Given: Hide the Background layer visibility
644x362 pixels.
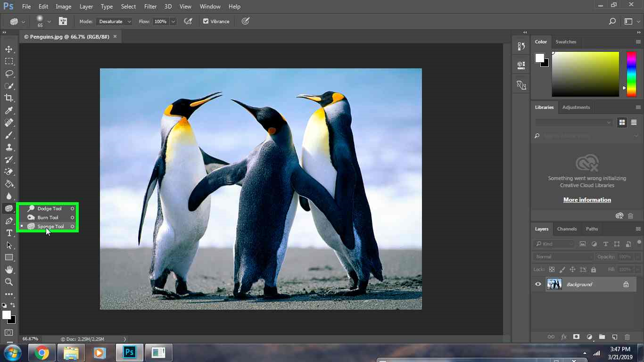Looking at the screenshot, I should (x=537, y=284).
